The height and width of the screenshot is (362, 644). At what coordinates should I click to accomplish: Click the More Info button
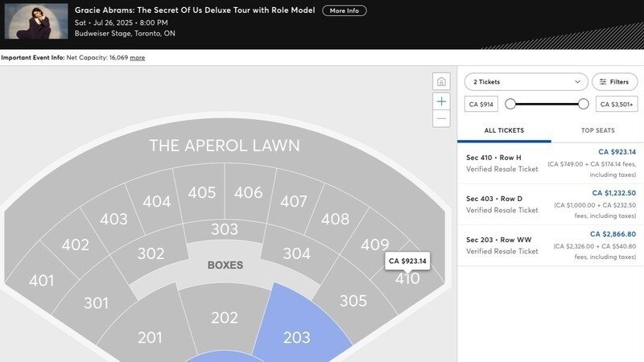pyautogui.click(x=344, y=11)
